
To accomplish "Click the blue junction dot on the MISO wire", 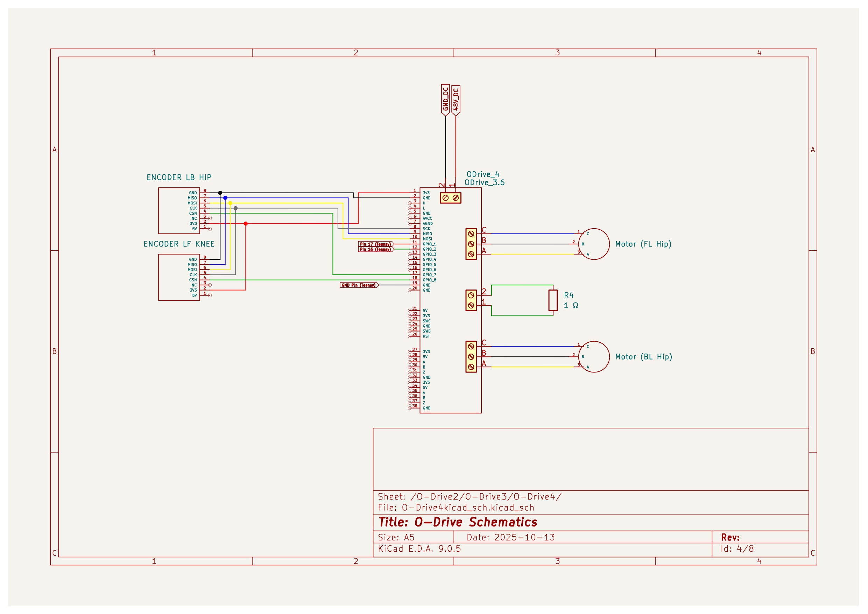I will pos(225,198).
